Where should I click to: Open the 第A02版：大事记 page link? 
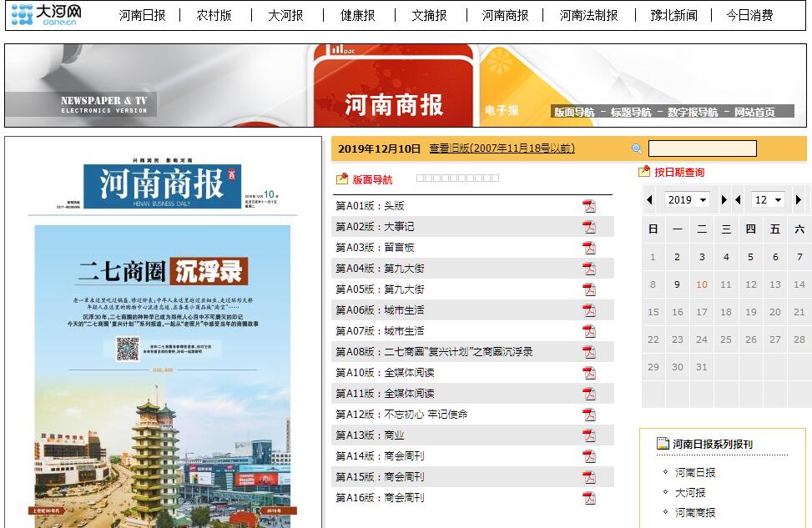[375, 227]
